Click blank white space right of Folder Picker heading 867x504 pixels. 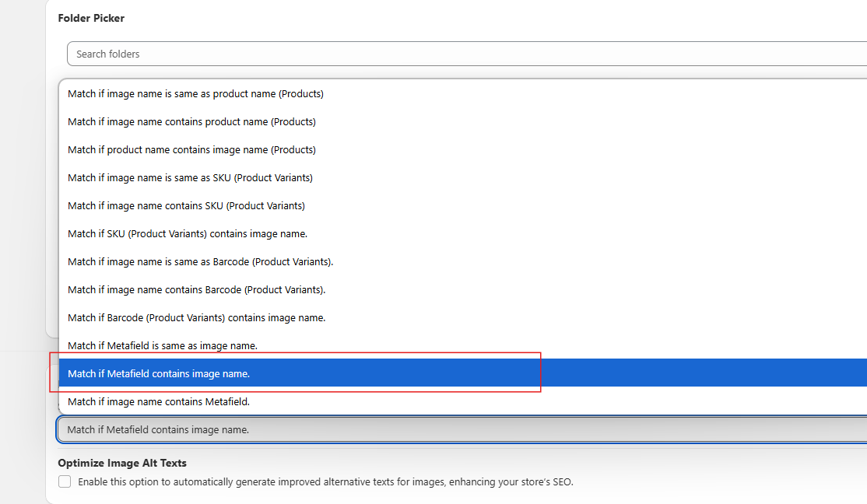click(x=467, y=18)
